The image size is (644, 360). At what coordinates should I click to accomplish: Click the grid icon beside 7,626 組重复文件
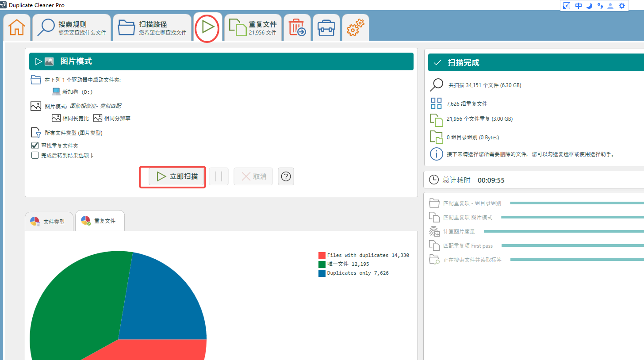[437, 103]
